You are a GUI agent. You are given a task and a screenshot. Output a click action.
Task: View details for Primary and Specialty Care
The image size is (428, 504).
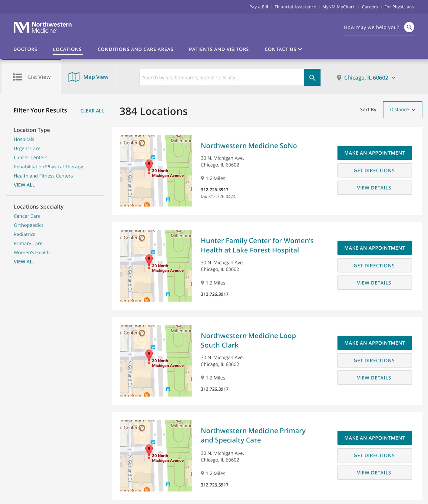point(374,472)
